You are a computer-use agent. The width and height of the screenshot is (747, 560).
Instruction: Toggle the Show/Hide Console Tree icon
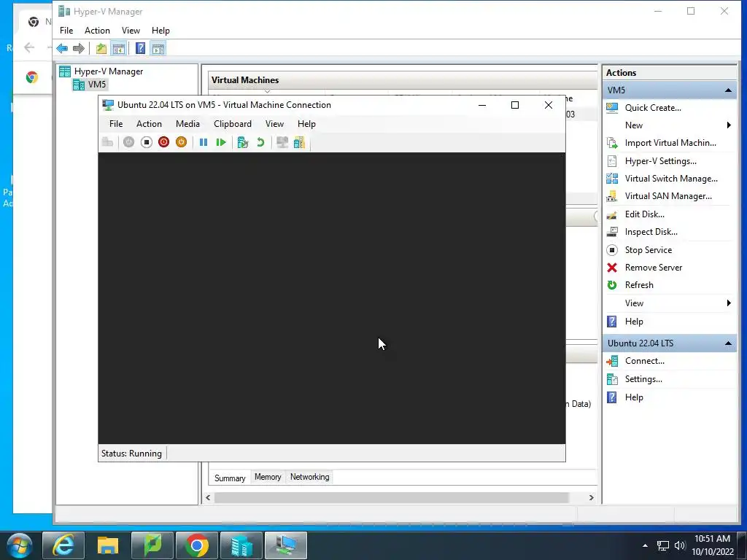119,48
